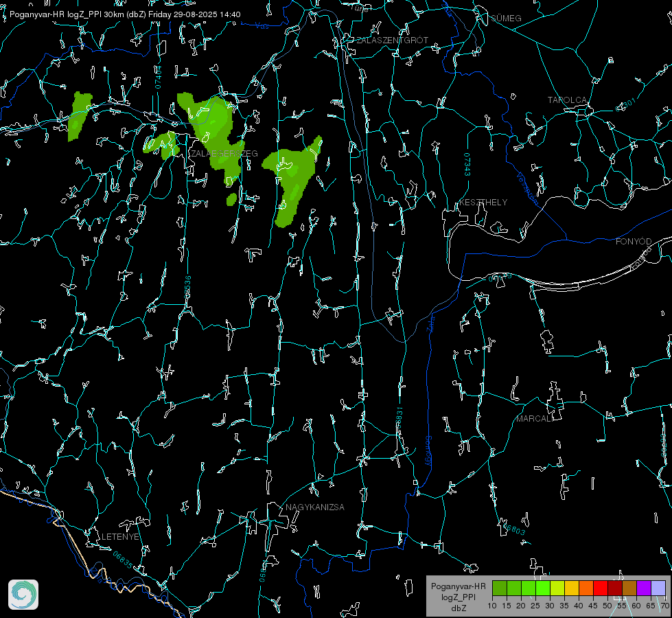Select the dark red 50–55 dBZ swatch
Screen dimensions: 672x618
[x=615, y=588]
